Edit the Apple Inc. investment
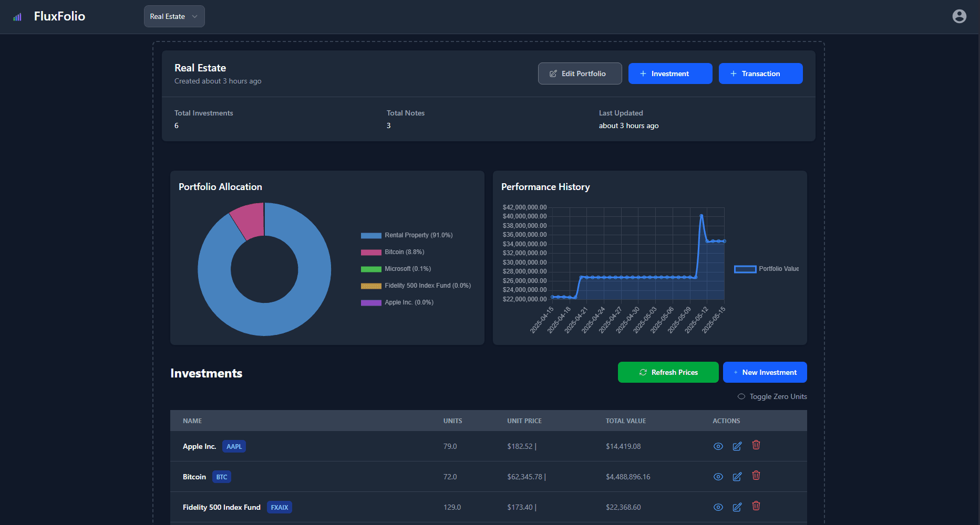This screenshot has width=980, height=525. 737,446
